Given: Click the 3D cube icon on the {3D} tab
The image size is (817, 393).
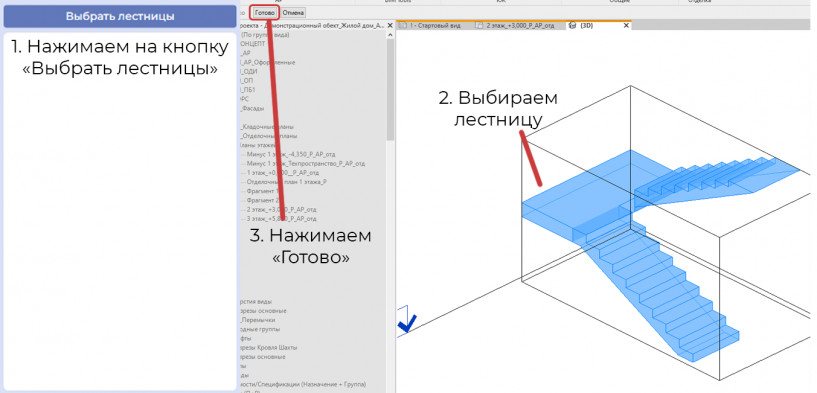Looking at the screenshot, I should pyautogui.click(x=573, y=25).
